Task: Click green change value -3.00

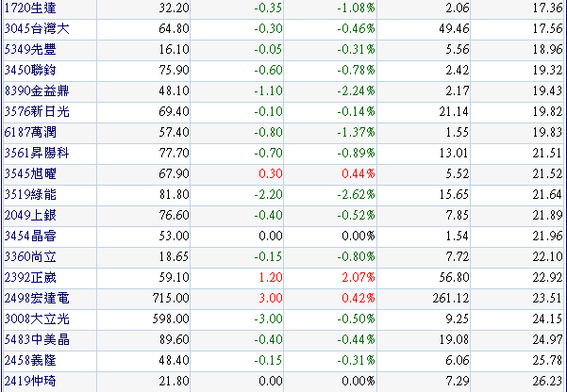Action: (268, 319)
